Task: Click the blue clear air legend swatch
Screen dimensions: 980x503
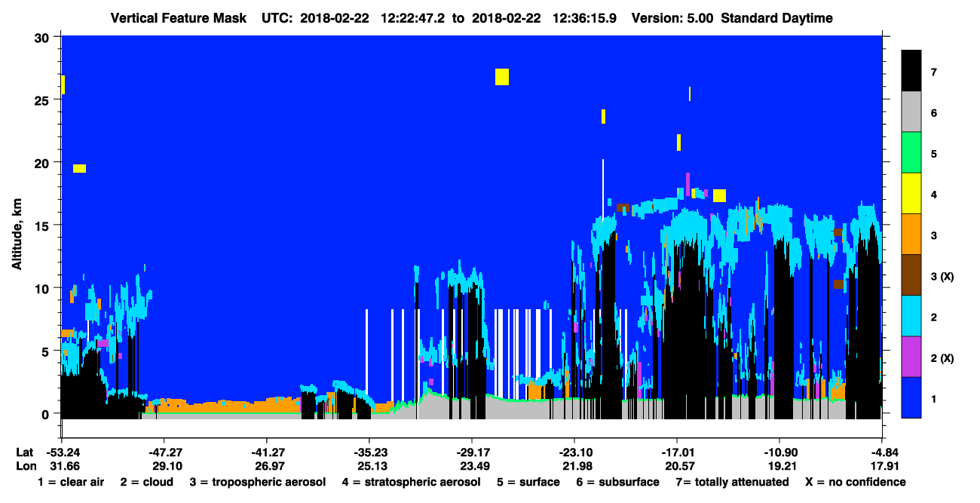Action: tap(911, 397)
